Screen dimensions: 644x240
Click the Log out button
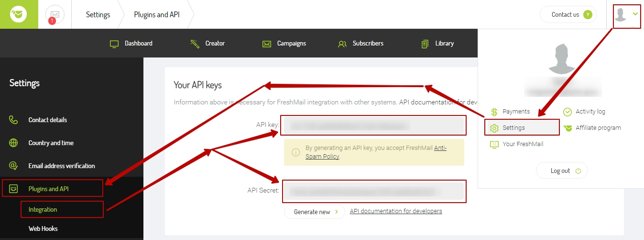562,171
